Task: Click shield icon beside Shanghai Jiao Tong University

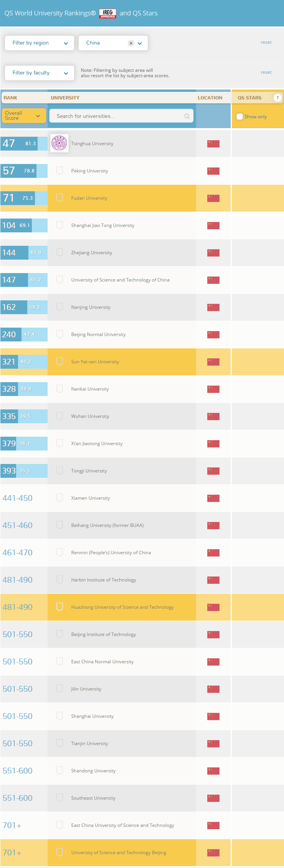Action: 59,225
